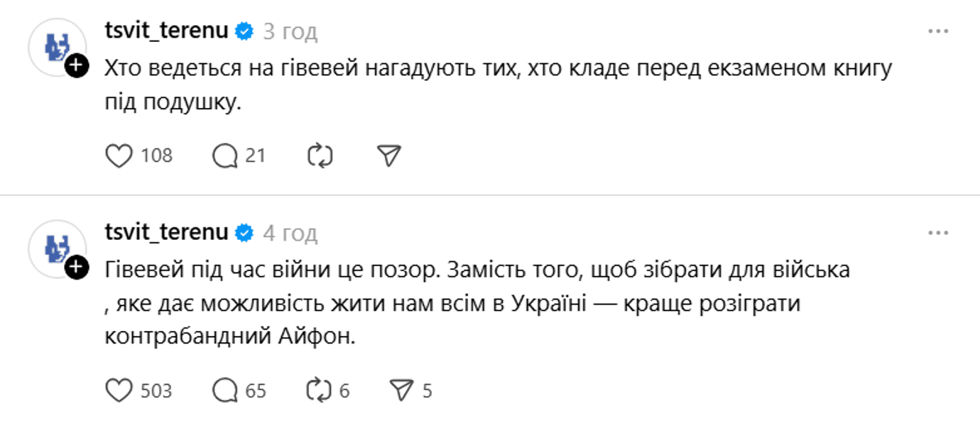
Task: Open tsvit_terenu profile from first post username
Action: tap(166, 31)
